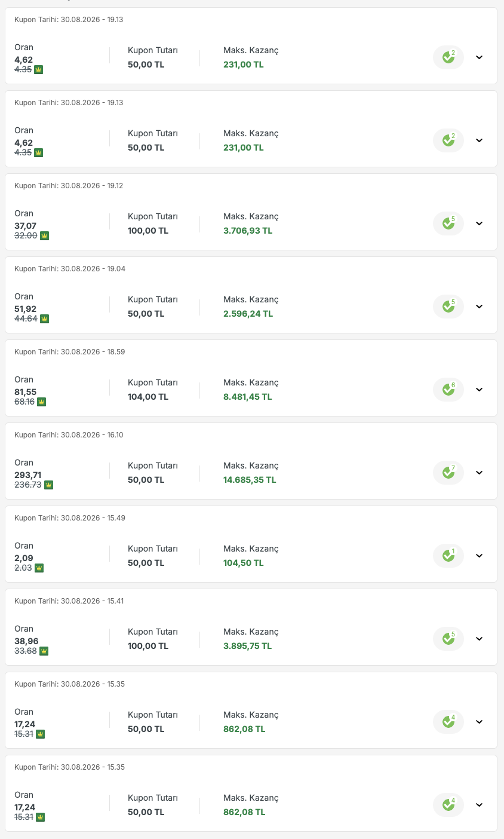Expand the coupon with odds 293,71

point(479,473)
